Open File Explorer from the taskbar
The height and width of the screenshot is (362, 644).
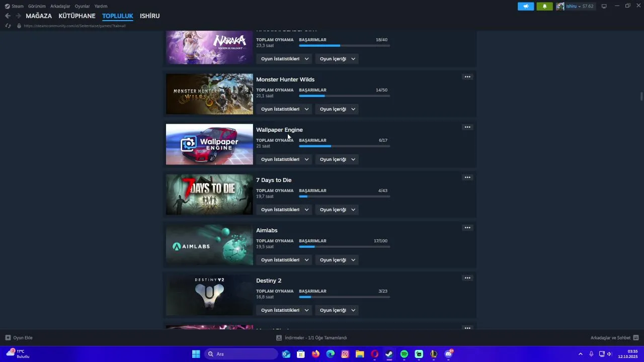[360, 354]
